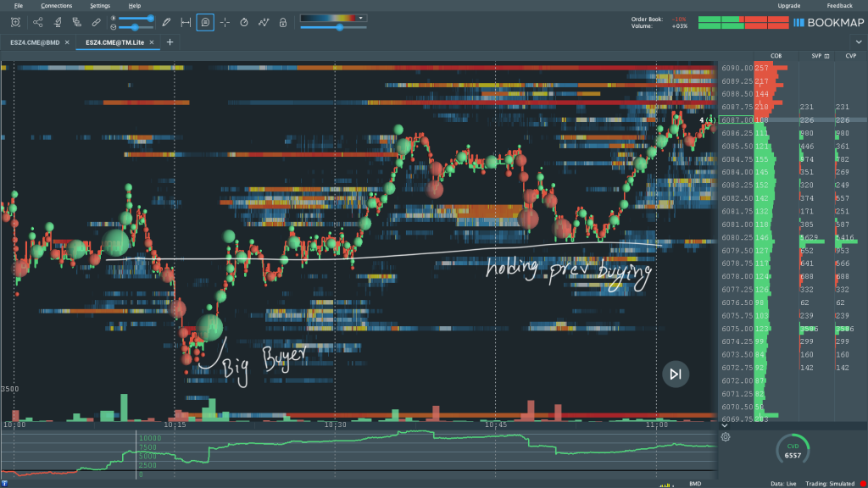Click the Upgrade link
The height and width of the screenshot is (488, 868).
(788, 6)
